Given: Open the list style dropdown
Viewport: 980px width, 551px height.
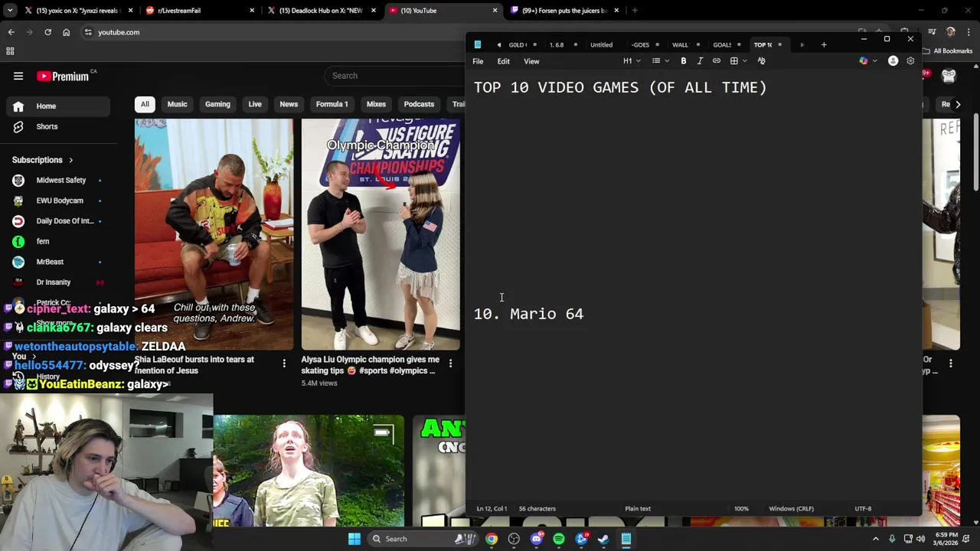Looking at the screenshot, I should (x=660, y=61).
